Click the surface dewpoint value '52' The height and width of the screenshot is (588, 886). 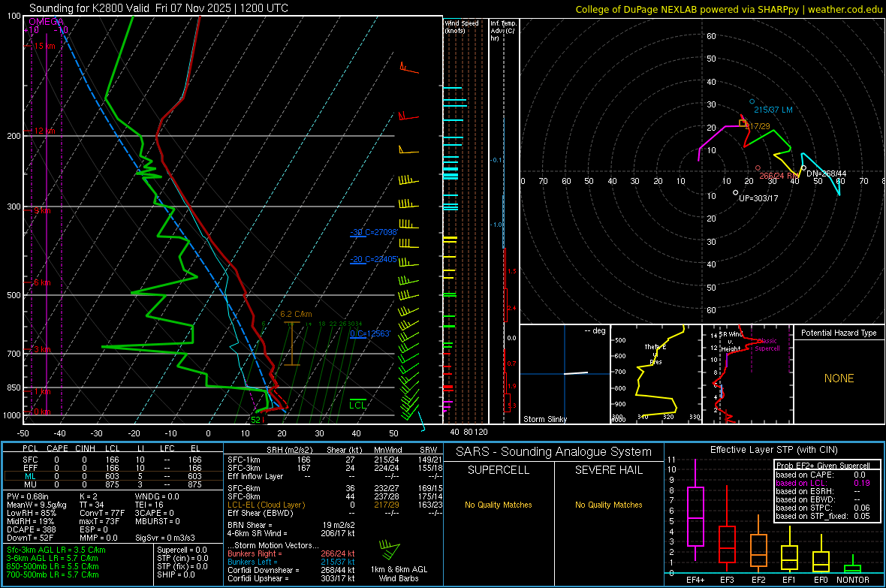[255, 420]
